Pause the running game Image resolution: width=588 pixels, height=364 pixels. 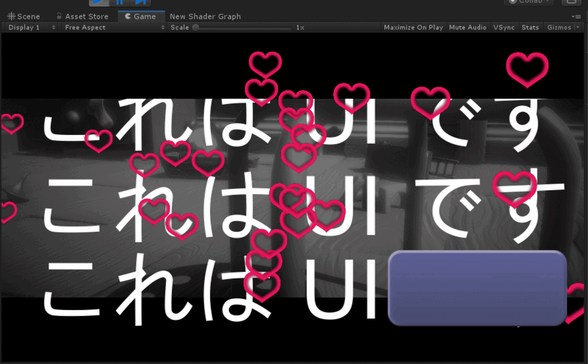[120, 2]
